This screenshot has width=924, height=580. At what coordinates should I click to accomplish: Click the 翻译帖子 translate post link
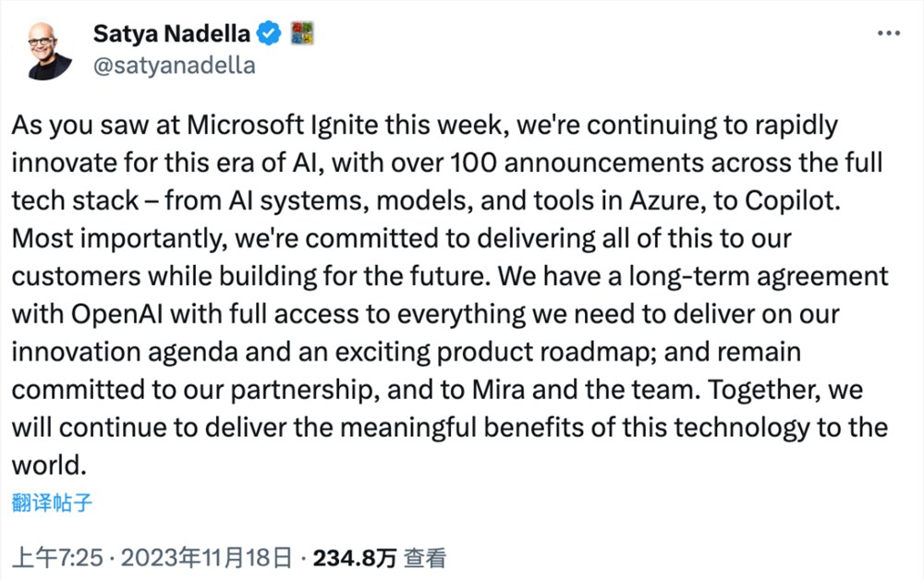point(52,502)
